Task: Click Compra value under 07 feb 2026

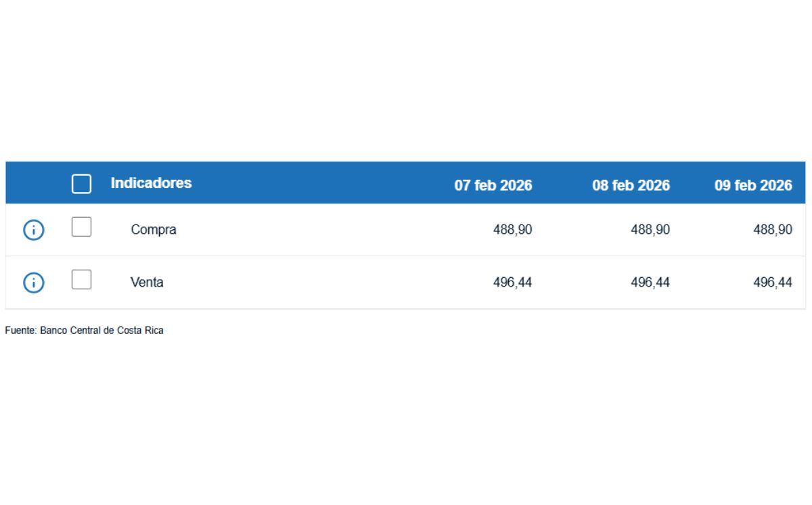Action: pyautogui.click(x=512, y=230)
